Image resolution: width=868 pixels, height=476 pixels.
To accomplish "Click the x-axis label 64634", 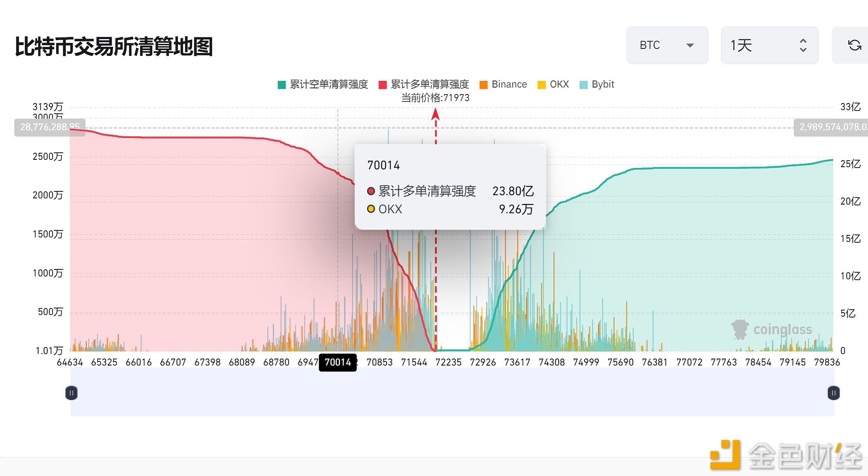I will 70,362.
